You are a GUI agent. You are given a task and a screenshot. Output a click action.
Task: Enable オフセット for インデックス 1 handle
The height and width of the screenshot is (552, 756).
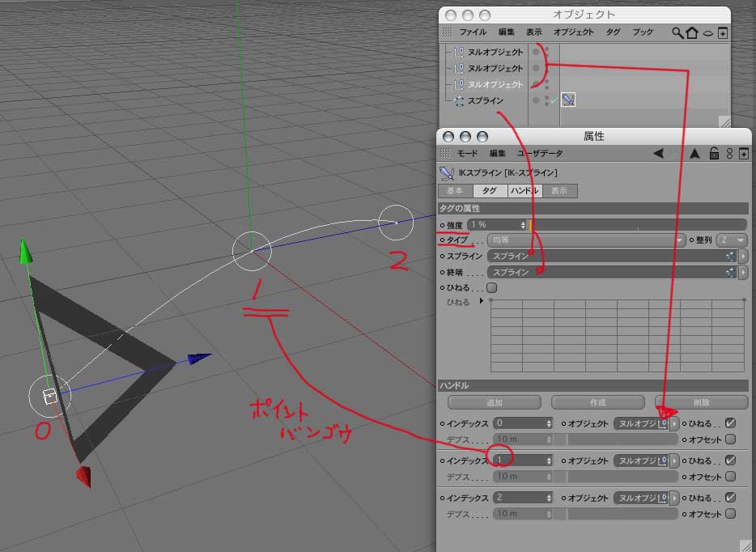730,476
